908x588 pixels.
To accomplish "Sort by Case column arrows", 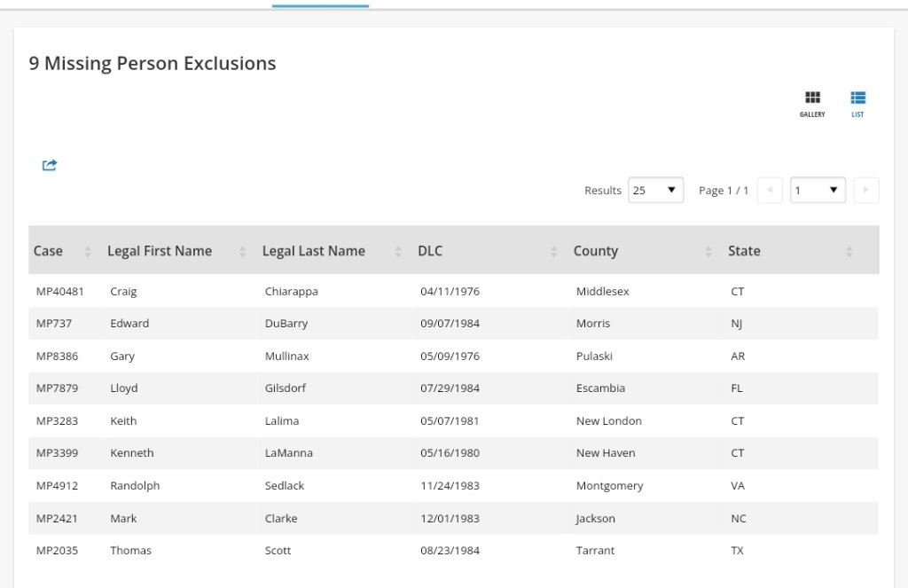I will [88, 252].
